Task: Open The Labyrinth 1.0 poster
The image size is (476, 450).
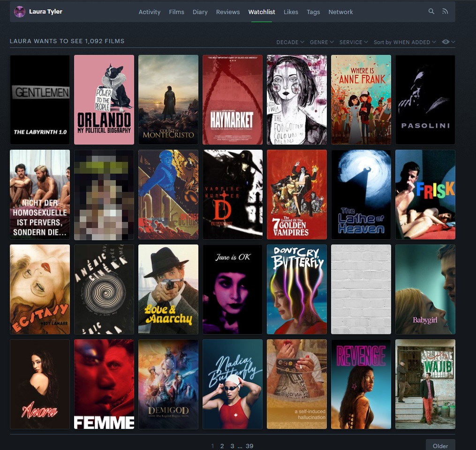Action: tap(40, 99)
